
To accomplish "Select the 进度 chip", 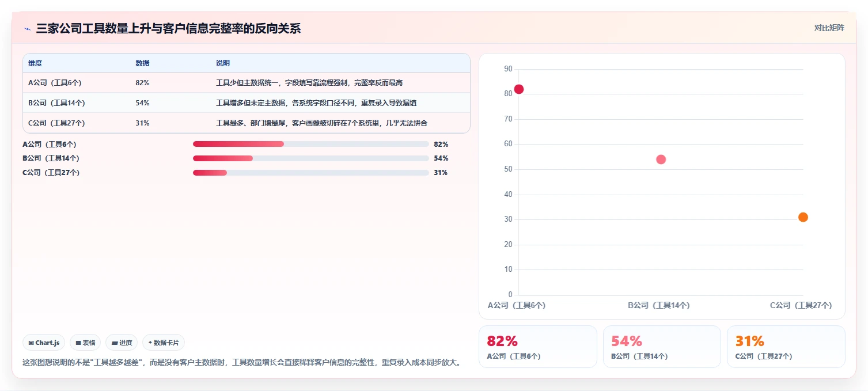I will point(122,343).
